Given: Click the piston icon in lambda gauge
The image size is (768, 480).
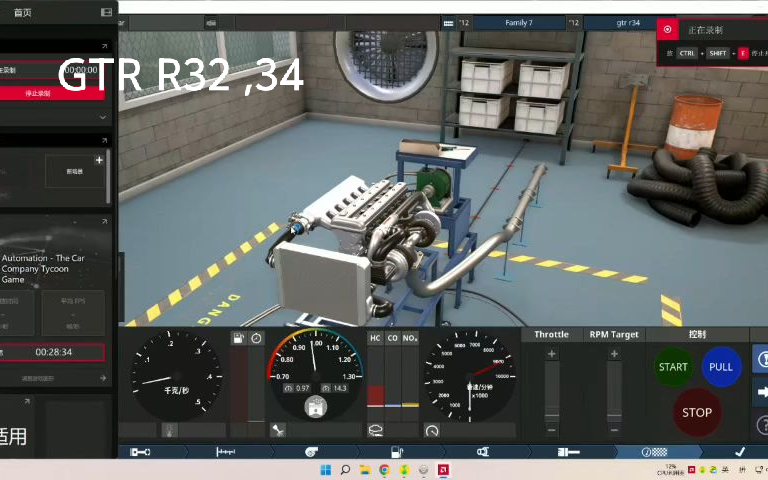Looking at the screenshot, I should coord(315,406).
